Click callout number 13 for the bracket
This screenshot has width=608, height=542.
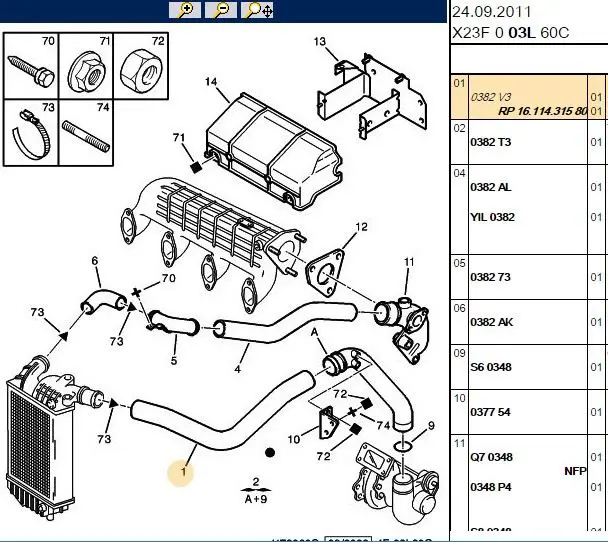(x=320, y=41)
